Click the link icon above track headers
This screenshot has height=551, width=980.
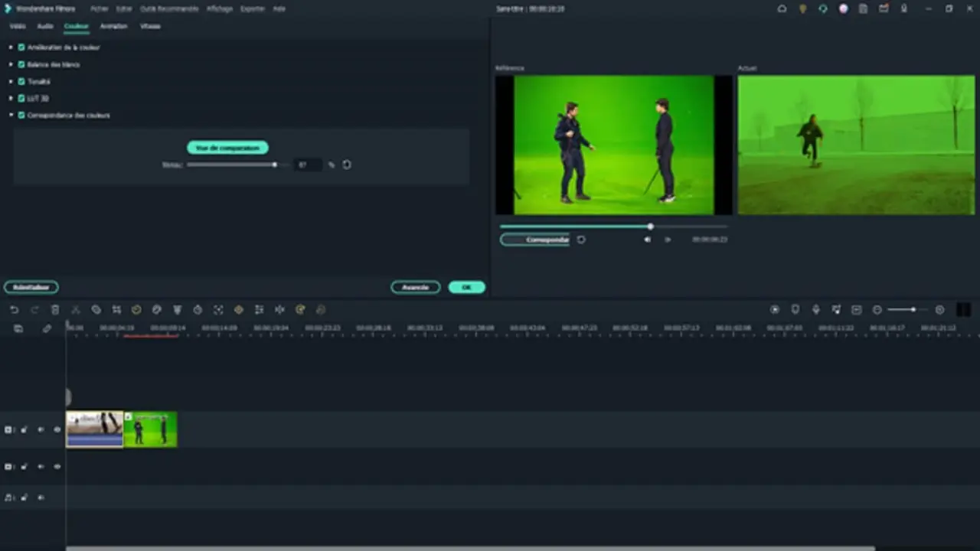47,328
